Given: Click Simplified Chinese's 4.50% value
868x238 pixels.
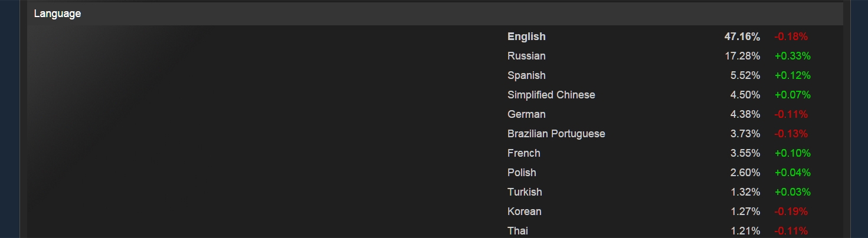Looking at the screenshot, I should 745,95.
